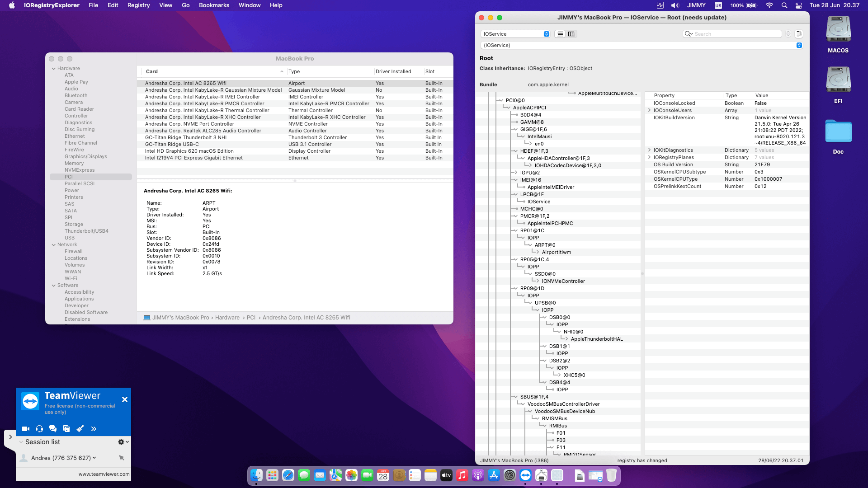This screenshot has height=488, width=868.
Task: Collapse the Software section in sidebar
Action: coord(54,286)
